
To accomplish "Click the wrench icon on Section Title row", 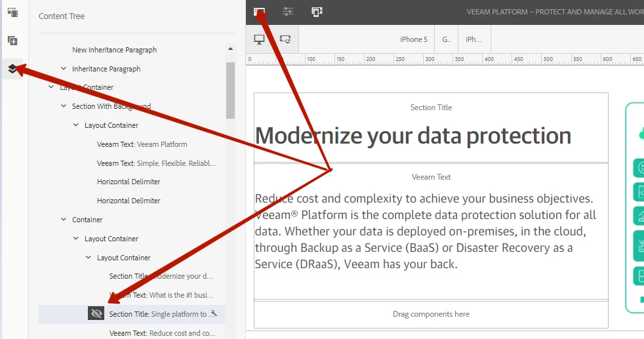I will pos(213,314).
